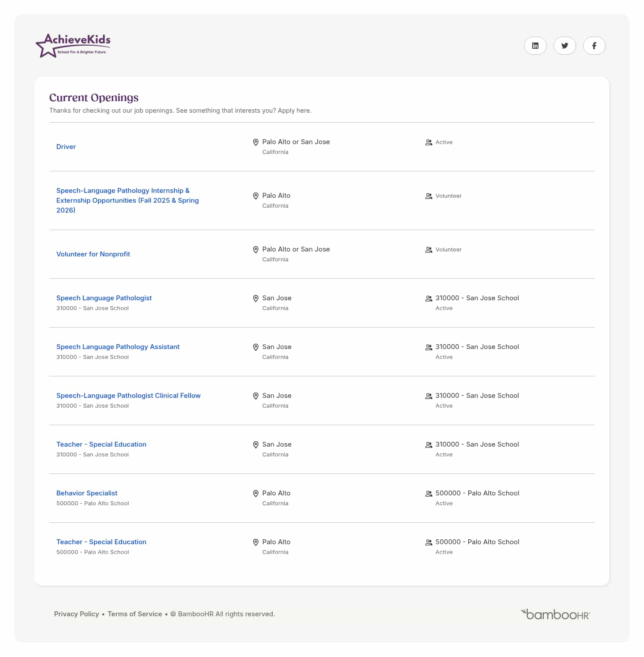The image size is (644, 657).
Task: Click department icon in the Driver row
Action: coord(428,142)
